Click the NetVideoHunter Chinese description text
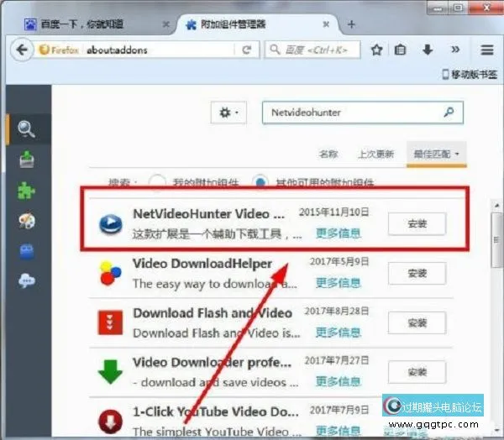Viewport: 504px width, 440px height. point(217,234)
